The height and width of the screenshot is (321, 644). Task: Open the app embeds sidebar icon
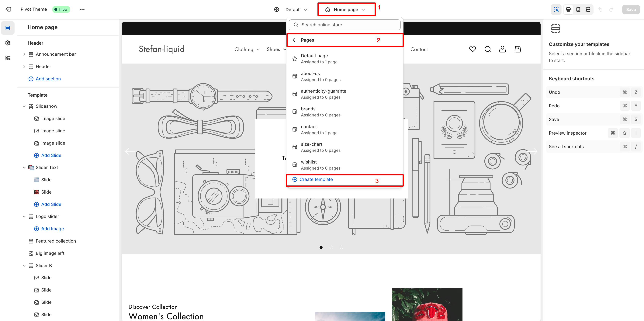8,58
